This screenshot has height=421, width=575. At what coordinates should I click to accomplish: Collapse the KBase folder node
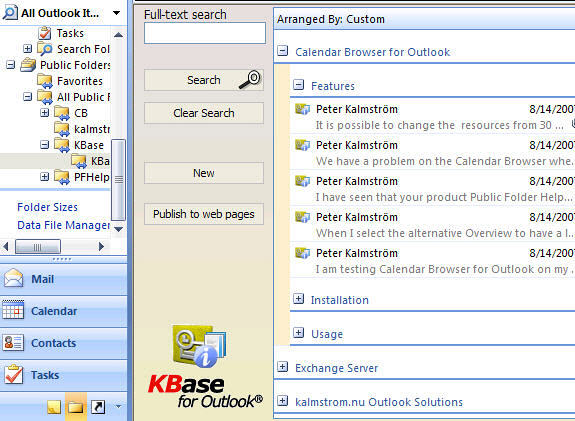[44, 145]
